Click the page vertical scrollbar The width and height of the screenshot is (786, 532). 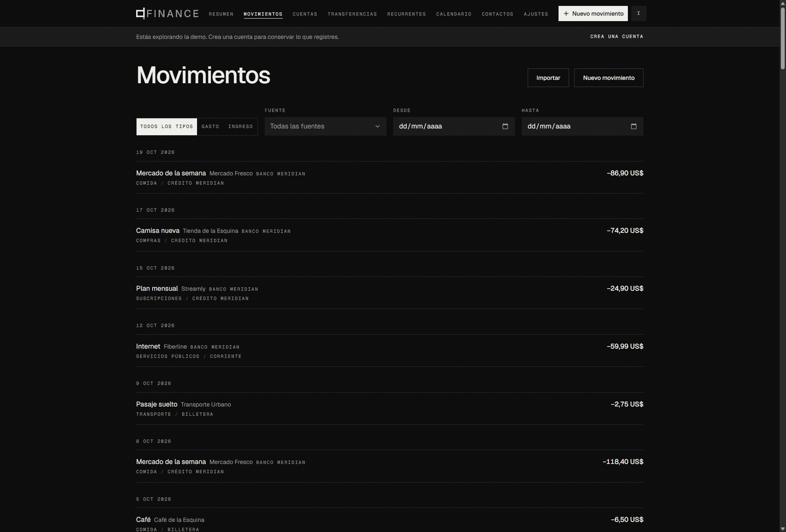point(783,38)
